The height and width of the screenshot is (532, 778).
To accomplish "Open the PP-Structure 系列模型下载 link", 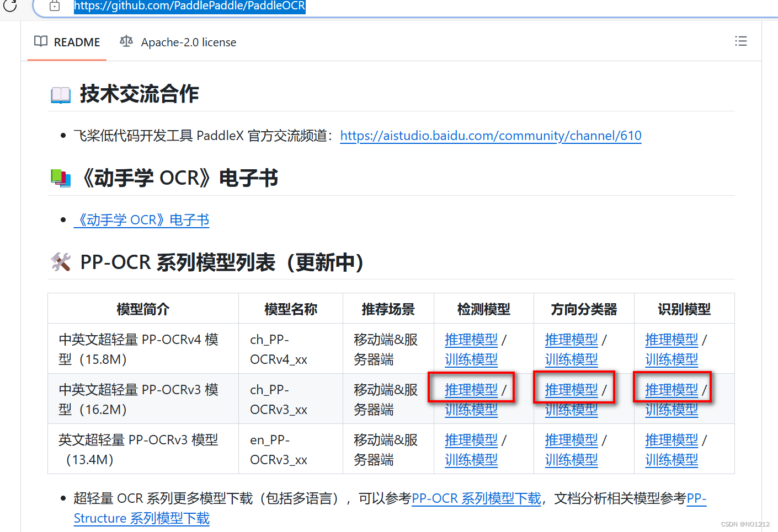I will click(x=142, y=518).
